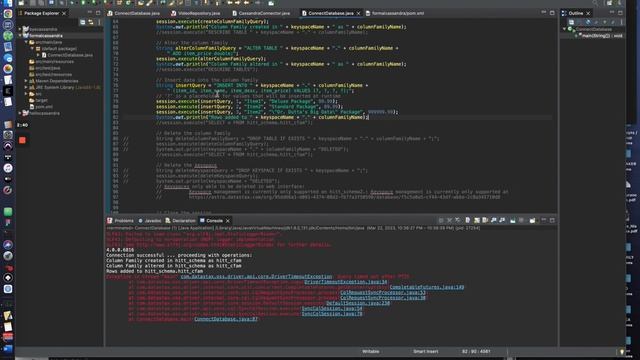The height and width of the screenshot is (360, 640).
Task: Open ConnectDatabase.java:87 stack trace link
Action: click(226, 319)
